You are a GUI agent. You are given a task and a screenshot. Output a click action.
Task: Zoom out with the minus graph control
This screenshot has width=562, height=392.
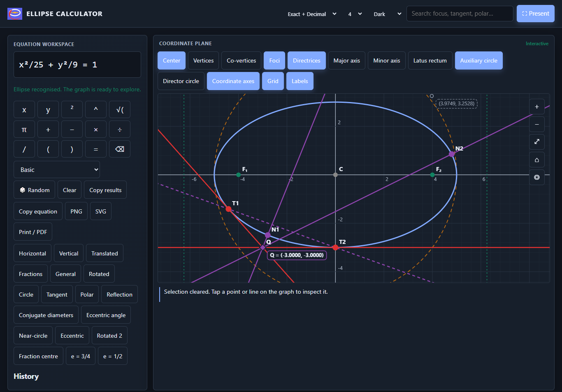(x=537, y=124)
